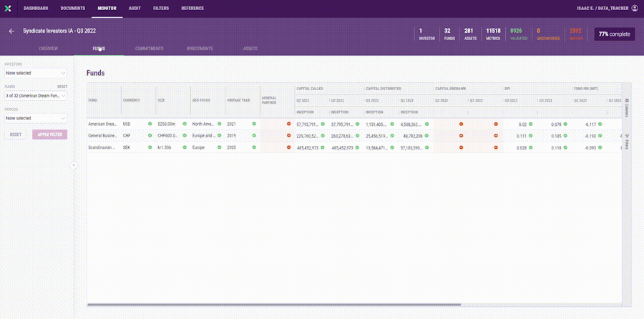Screen dimensions: 644x319
Task: Click the app logo in the top bar
Action: tap(8, 8)
